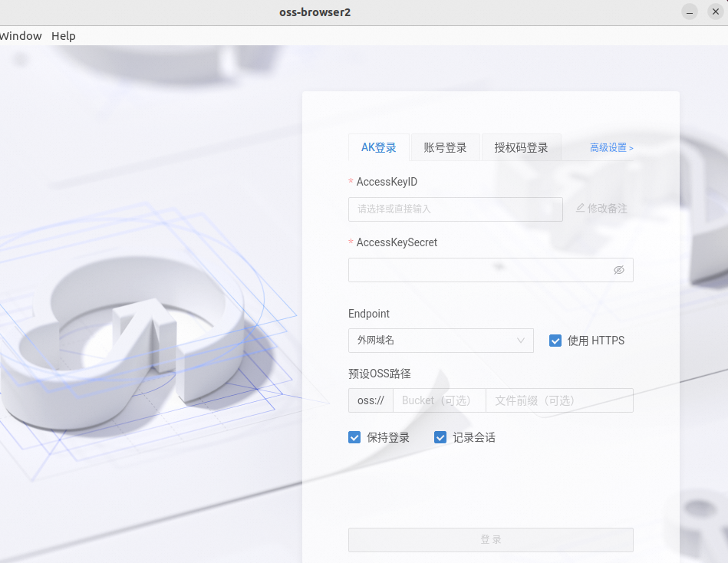Screen dimensions: 728x563
Task: Click the 预设OSS路径 label
Action: [x=379, y=374]
